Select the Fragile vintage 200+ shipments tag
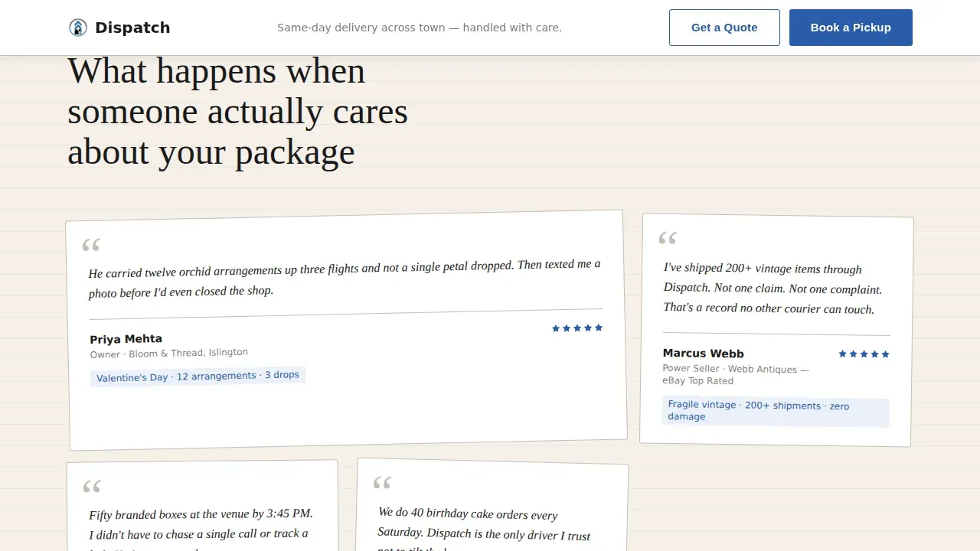 [776, 412]
